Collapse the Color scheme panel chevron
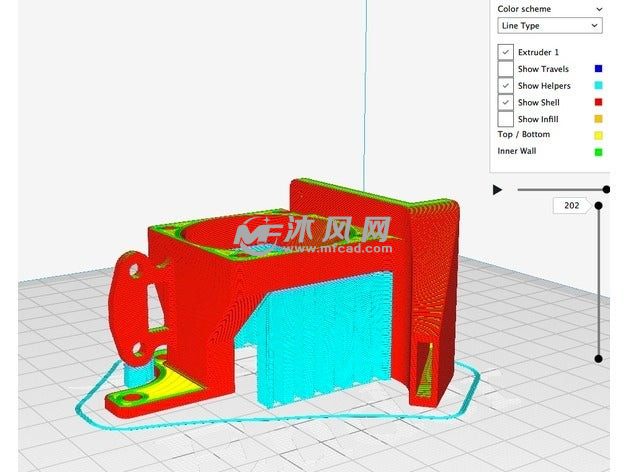This screenshot has height=472, width=628. pos(598,8)
